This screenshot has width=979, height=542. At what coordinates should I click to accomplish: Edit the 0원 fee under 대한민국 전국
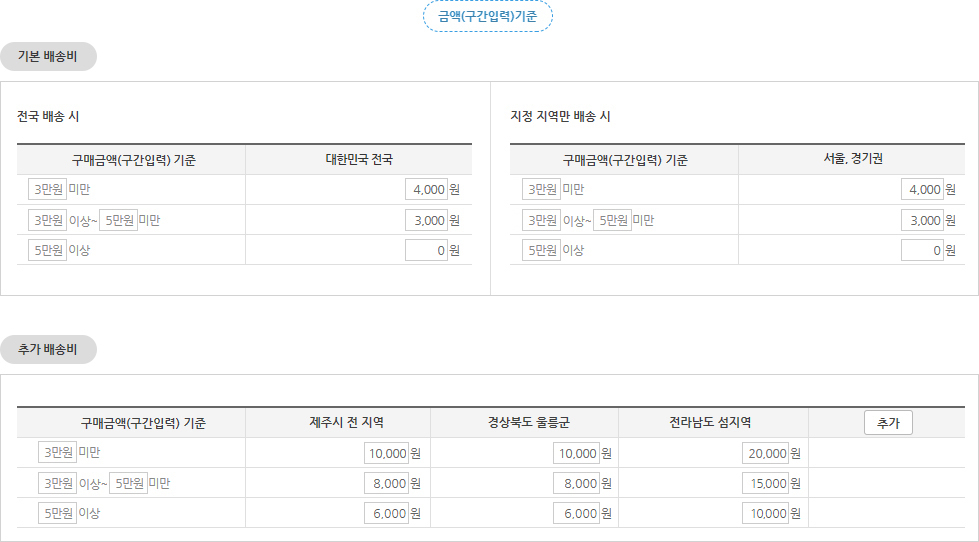coord(426,250)
